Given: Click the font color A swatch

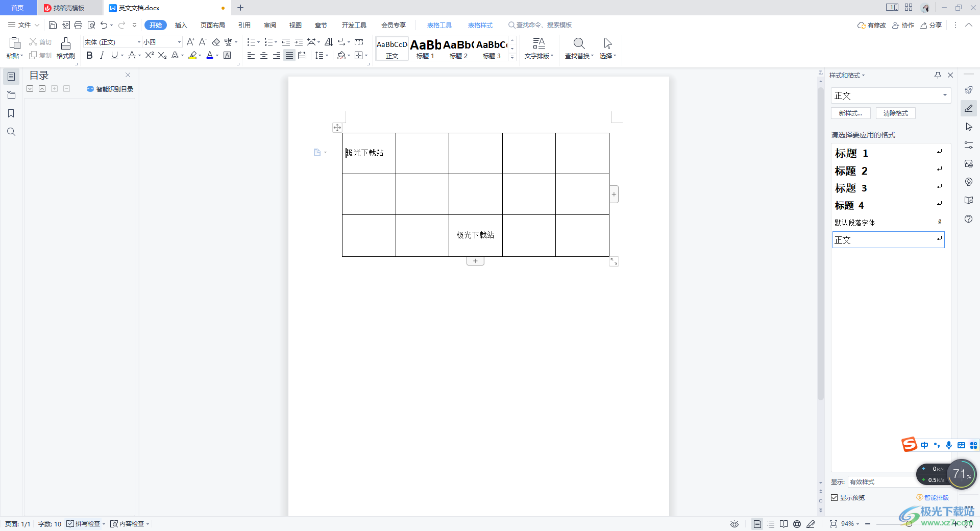Looking at the screenshot, I should pos(210,55).
